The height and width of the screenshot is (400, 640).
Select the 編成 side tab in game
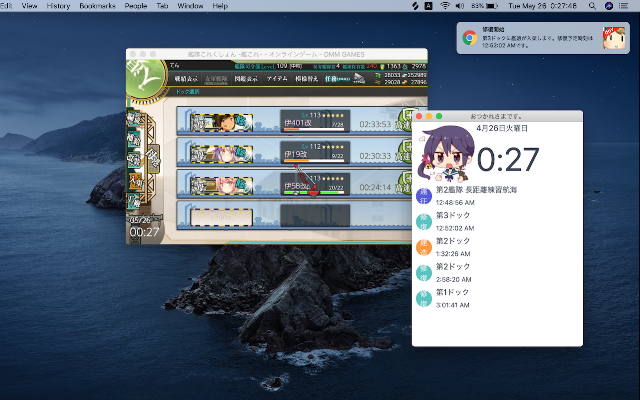(133, 118)
